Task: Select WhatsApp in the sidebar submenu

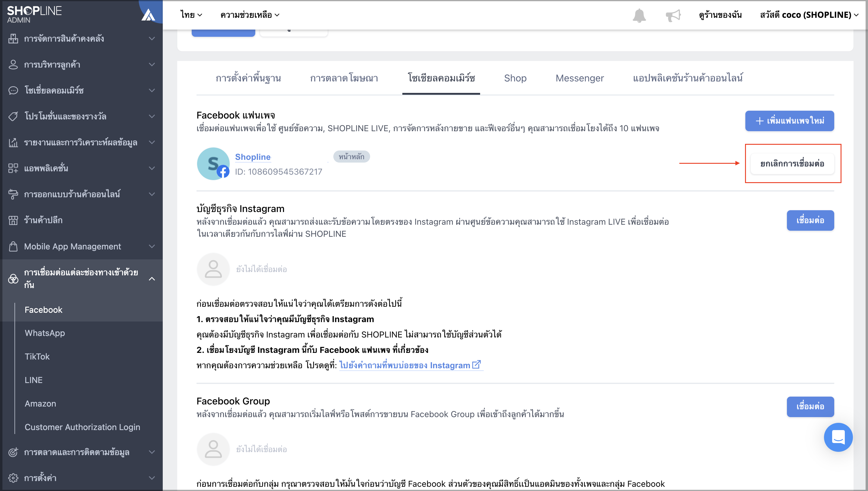Action: (45, 333)
